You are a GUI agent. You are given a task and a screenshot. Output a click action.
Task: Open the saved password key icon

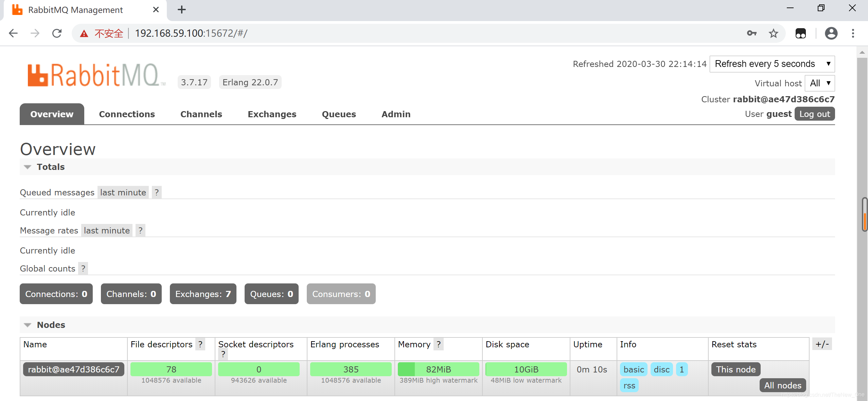751,33
